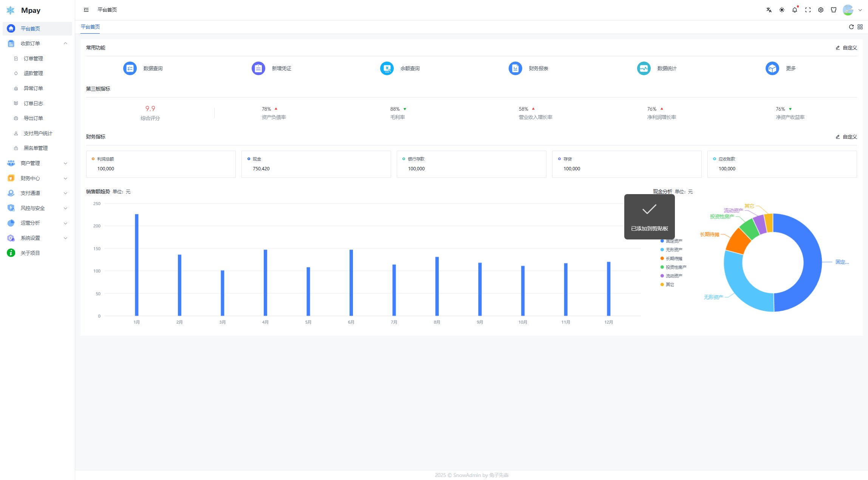The width and height of the screenshot is (868, 480).
Task: Open the settings gear in header
Action: pos(821,10)
